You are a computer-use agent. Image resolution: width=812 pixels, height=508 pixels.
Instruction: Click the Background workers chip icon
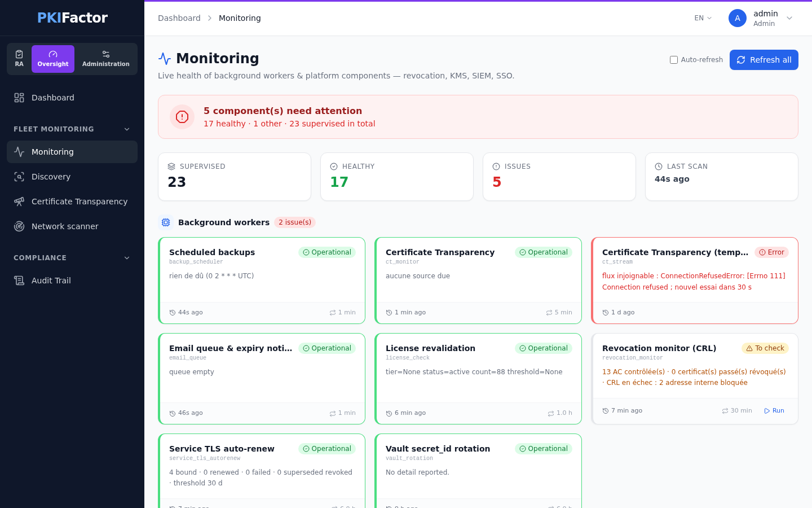[166, 222]
